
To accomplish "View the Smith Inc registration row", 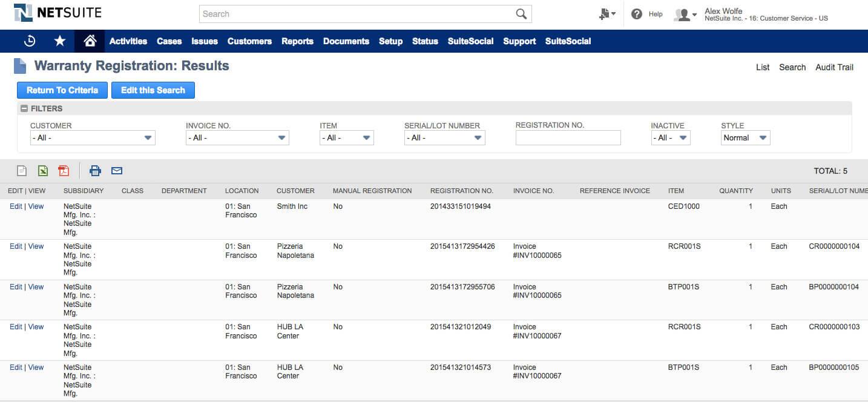I will coord(36,206).
